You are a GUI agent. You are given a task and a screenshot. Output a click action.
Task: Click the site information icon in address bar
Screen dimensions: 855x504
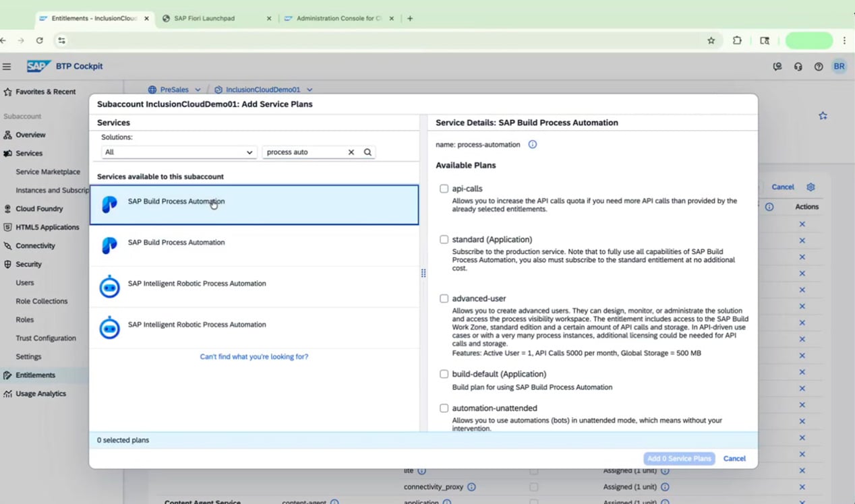pos(61,40)
